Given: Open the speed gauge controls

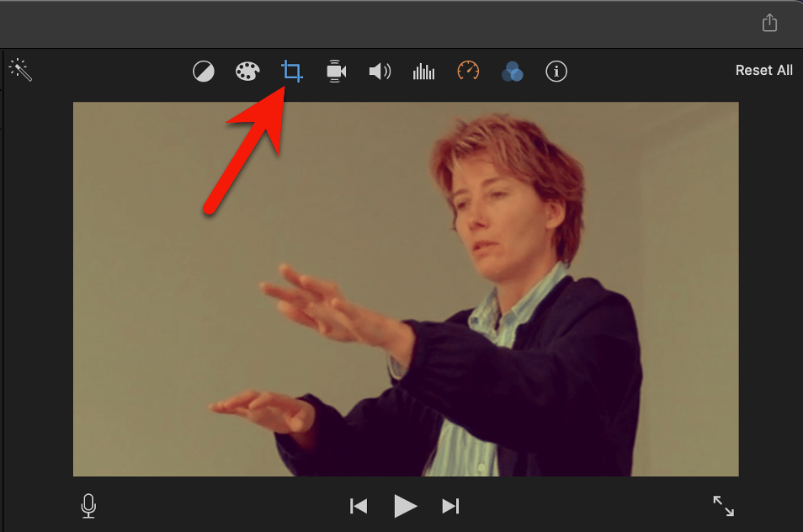Looking at the screenshot, I should [468, 71].
